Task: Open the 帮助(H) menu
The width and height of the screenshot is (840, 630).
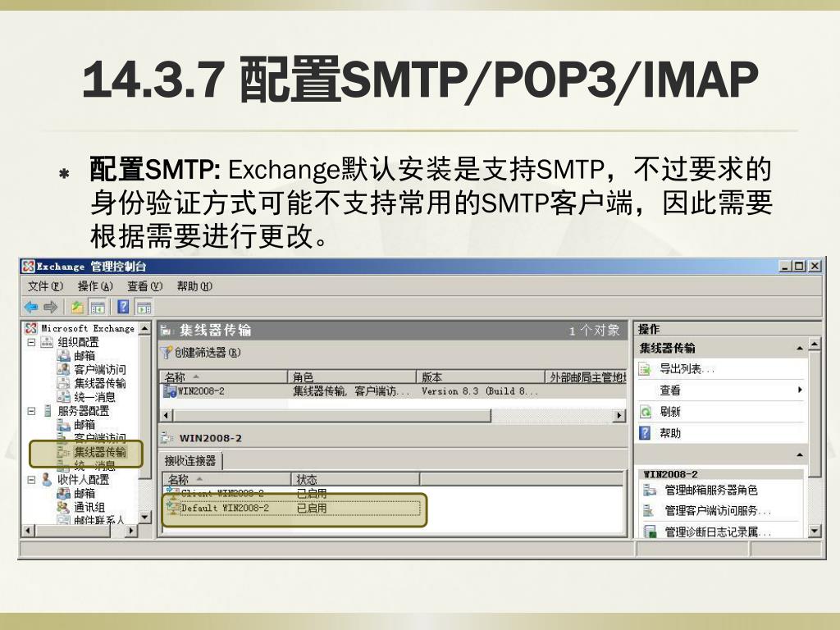Action: coord(194,286)
